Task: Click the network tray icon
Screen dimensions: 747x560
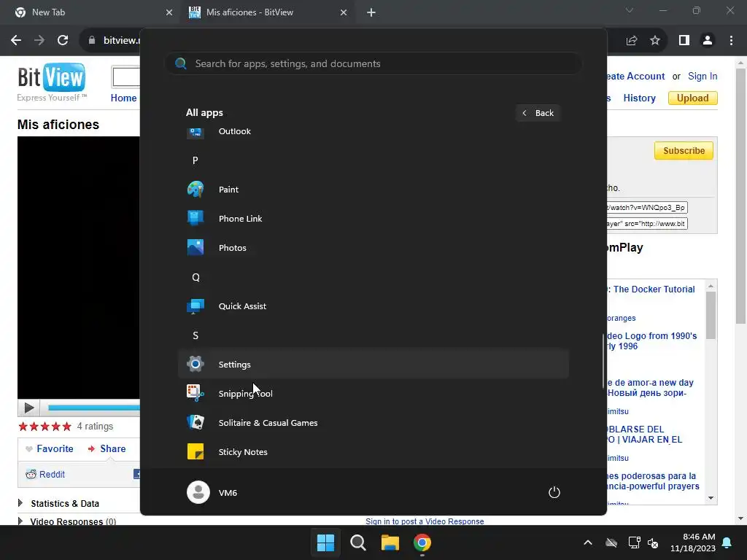Action: (x=634, y=542)
